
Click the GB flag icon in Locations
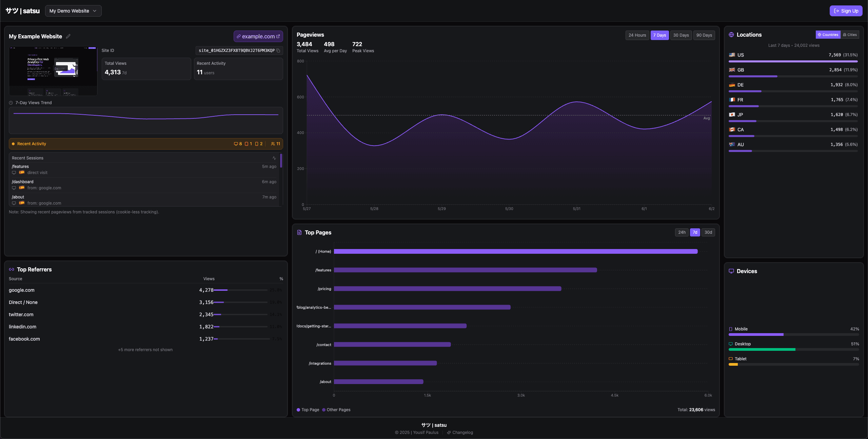coord(732,70)
